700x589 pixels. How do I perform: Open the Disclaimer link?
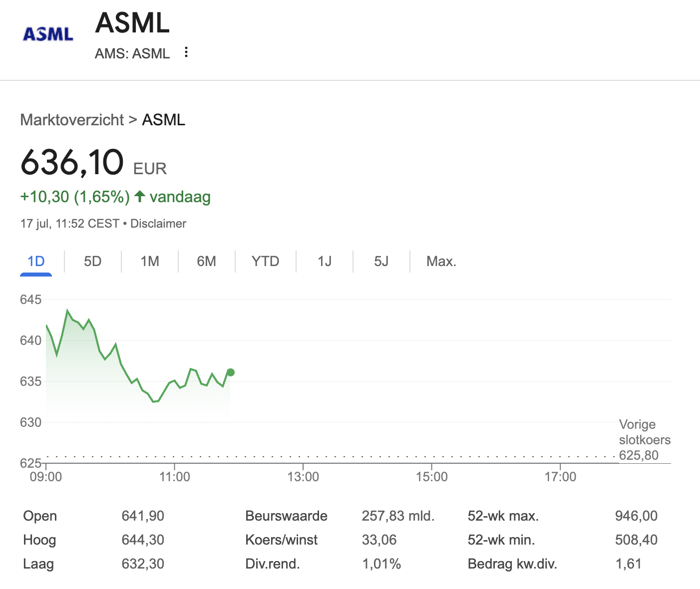158,224
